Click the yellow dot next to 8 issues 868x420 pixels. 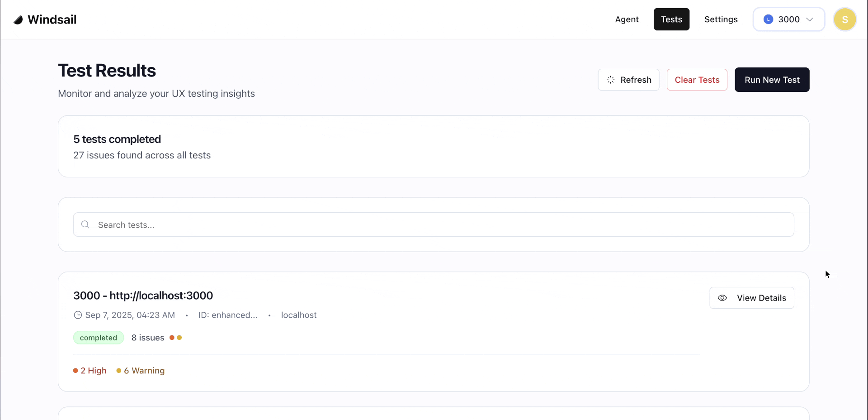tap(179, 338)
